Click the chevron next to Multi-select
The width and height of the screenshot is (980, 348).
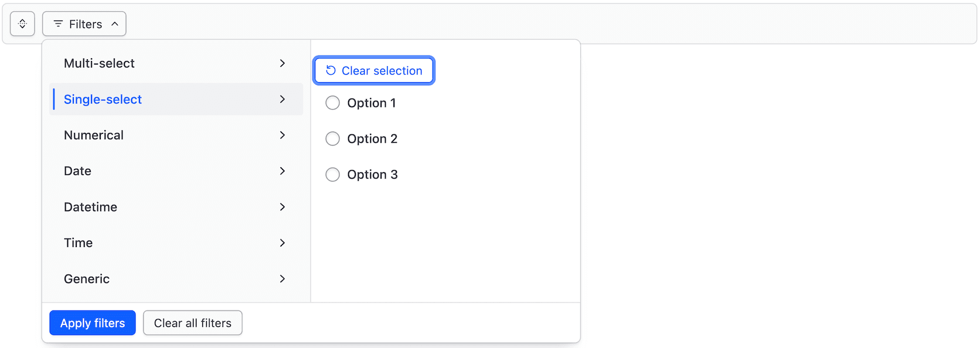(283, 63)
